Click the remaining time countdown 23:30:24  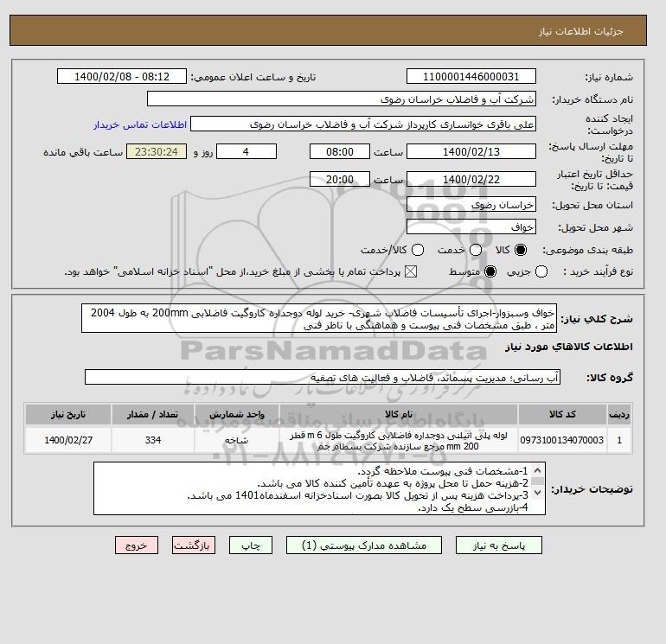coord(157,151)
